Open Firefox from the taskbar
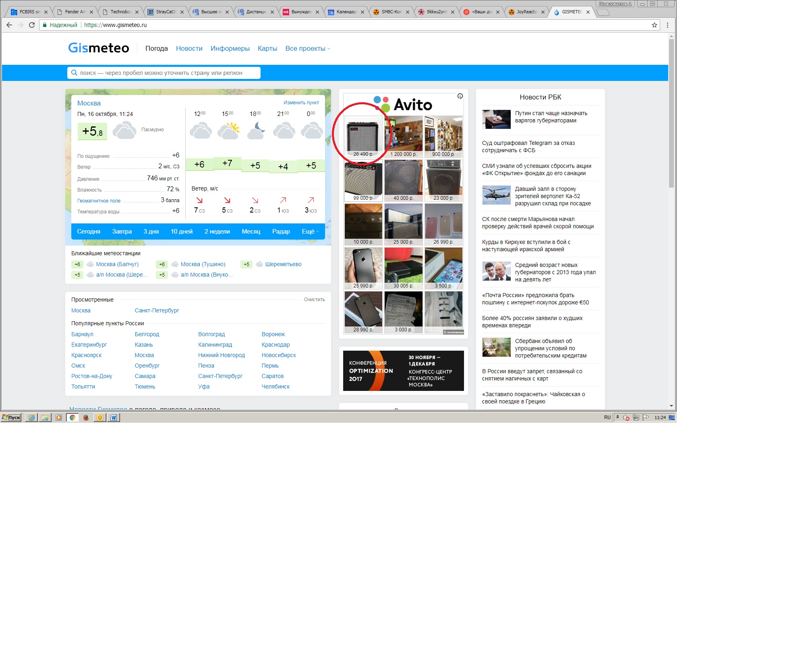 pyautogui.click(x=86, y=417)
